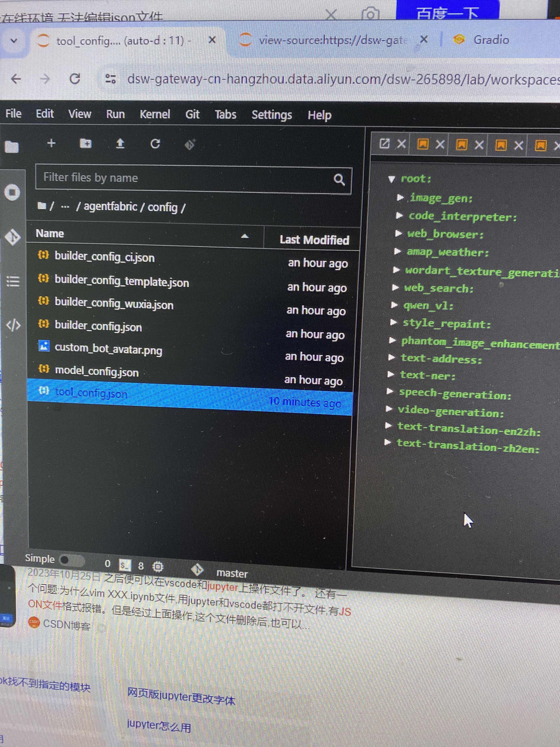Screen dimensions: 560x747
Task: Open the Git sidebar panel
Action: tap(12, 237)
